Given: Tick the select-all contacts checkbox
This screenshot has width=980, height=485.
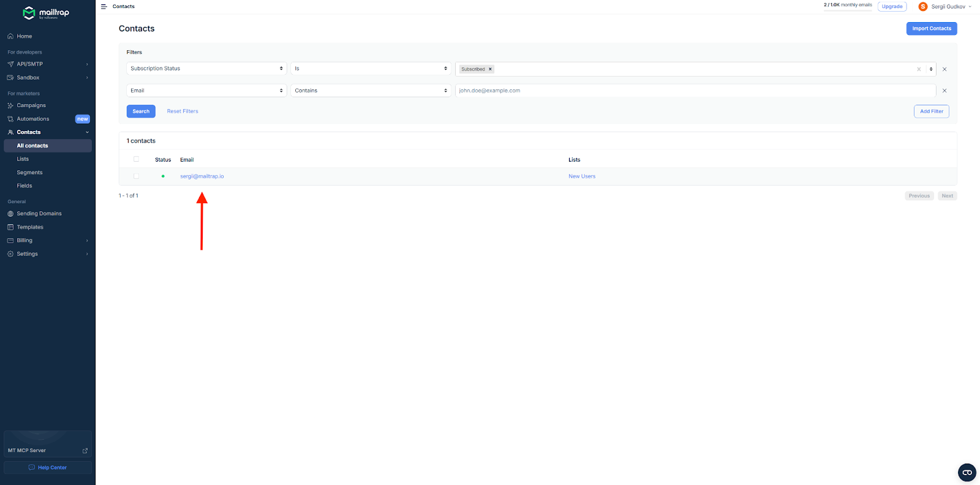Looking at the screenshot, I should pyautogui.click(x=136, y=159).
